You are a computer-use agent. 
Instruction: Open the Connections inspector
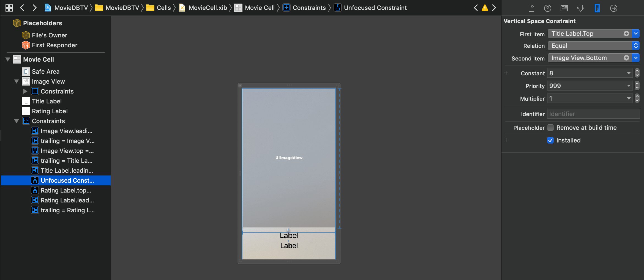(x=613, y=8)
